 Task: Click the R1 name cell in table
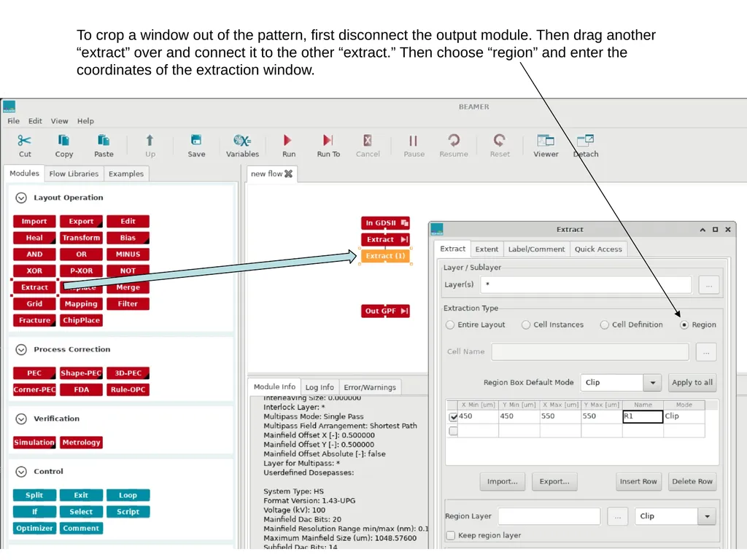643,416
